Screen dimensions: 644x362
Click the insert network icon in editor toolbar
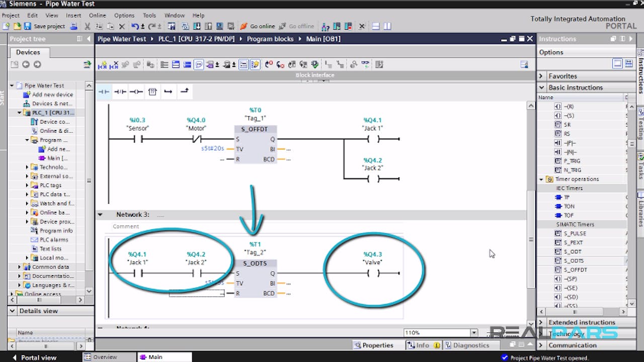point(103,64)
